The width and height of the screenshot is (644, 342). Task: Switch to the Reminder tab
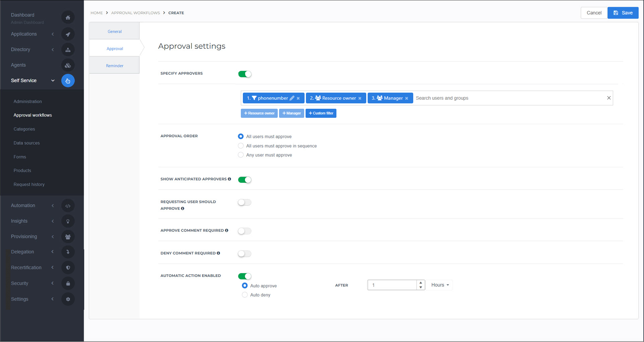tap(114, 65)
